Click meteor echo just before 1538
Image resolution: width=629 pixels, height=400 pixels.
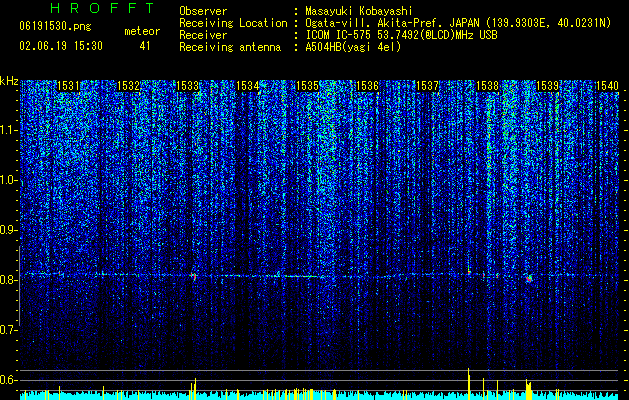469,272
